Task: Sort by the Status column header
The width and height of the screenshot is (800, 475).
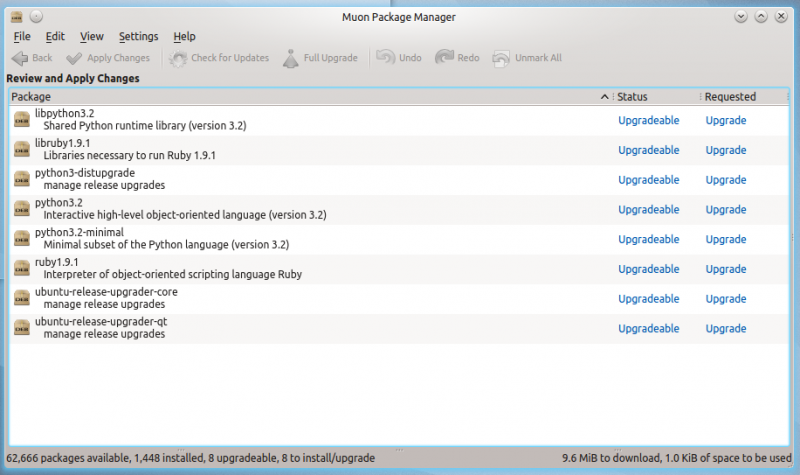Action: click(x=656, y=96)
